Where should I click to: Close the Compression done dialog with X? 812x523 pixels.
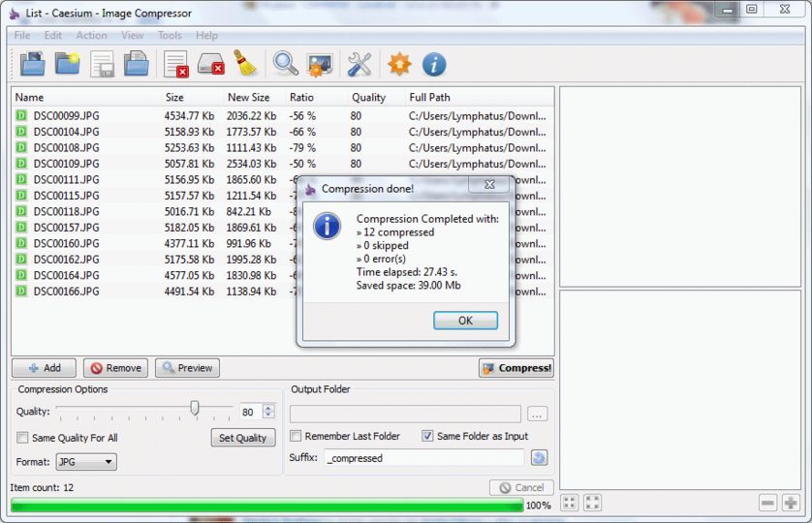click(489, 184)
